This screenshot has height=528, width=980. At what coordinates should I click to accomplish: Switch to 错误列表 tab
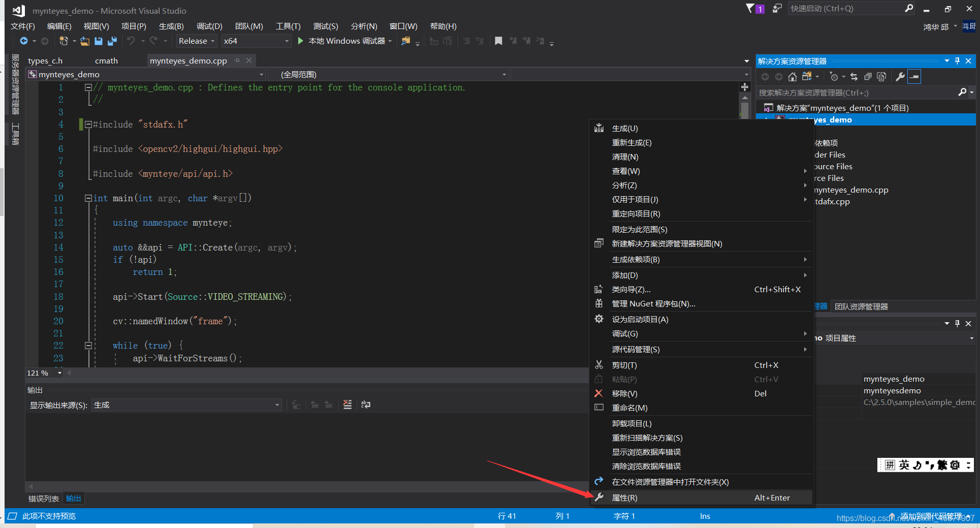pyautogui.click(x=44, y=499)
